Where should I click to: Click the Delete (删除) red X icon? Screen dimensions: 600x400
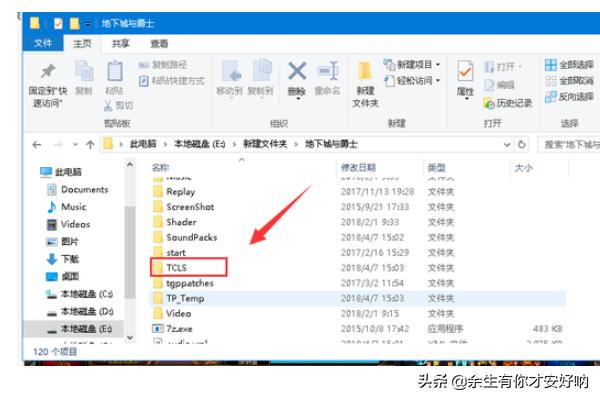click(297, 72)
